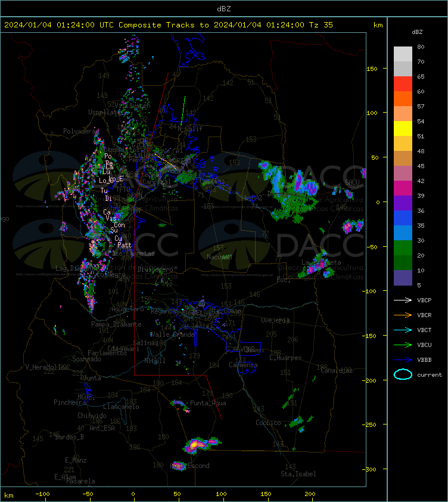Click the 'Patt' white station label
Screen dimensions: 448x502
[125, 245]
